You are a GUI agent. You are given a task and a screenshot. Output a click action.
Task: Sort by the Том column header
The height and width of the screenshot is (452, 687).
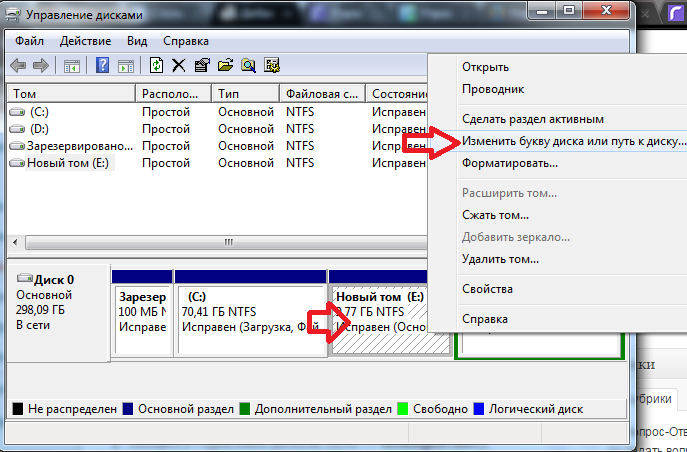point(70,93)
